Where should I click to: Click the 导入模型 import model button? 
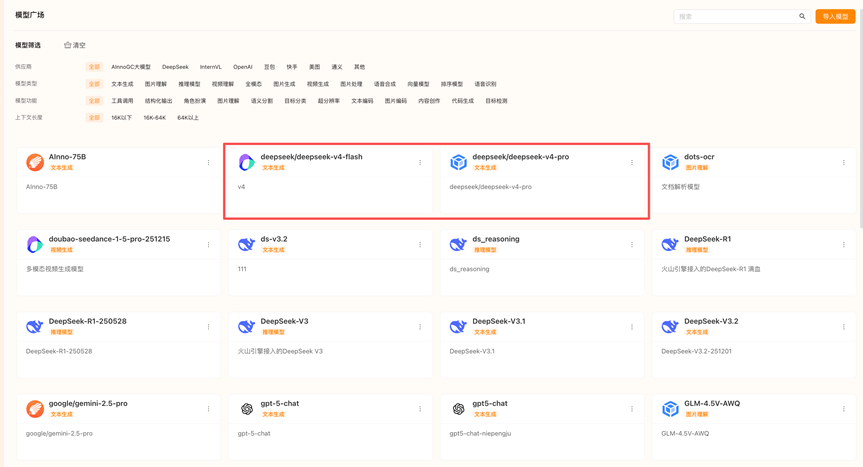(x=835, y=17)
